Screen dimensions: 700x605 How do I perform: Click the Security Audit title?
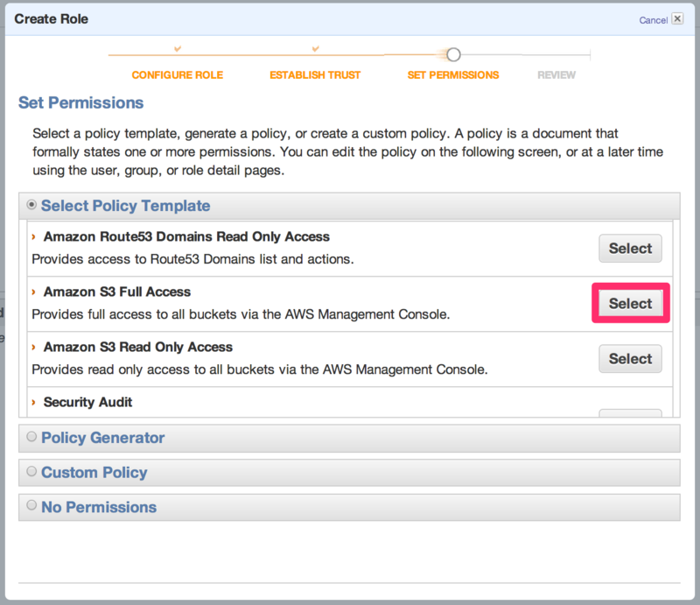pyautogui.click(x=88, y=402)
